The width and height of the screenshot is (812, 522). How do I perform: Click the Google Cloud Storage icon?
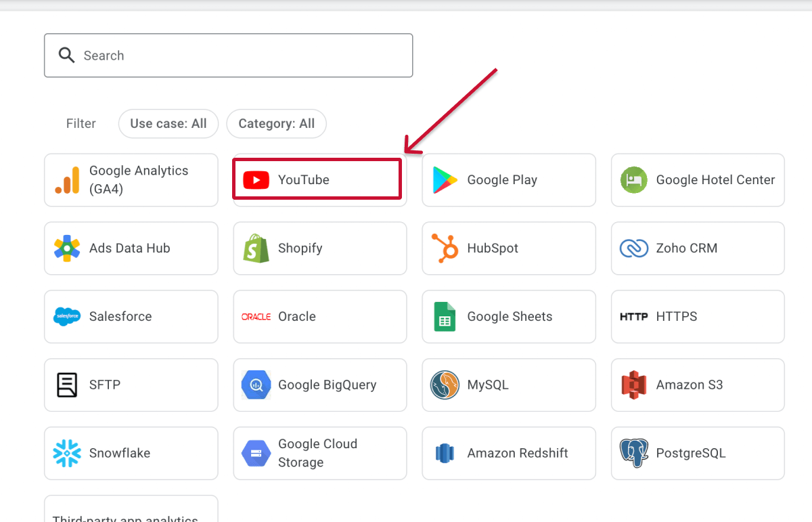[x=256, y=454]
